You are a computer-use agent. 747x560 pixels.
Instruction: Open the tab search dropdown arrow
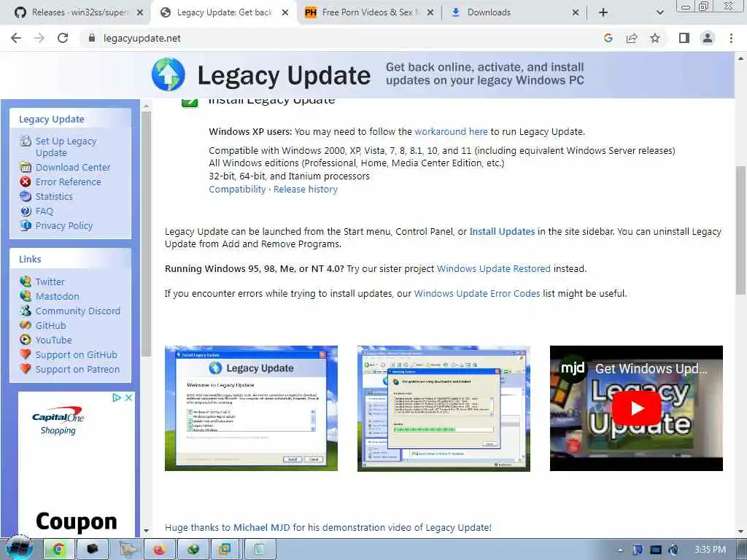pyautogui.click(x=659, y=12)
